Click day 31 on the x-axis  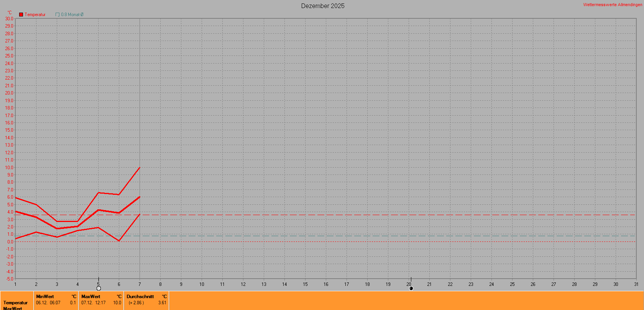(636, 284)
